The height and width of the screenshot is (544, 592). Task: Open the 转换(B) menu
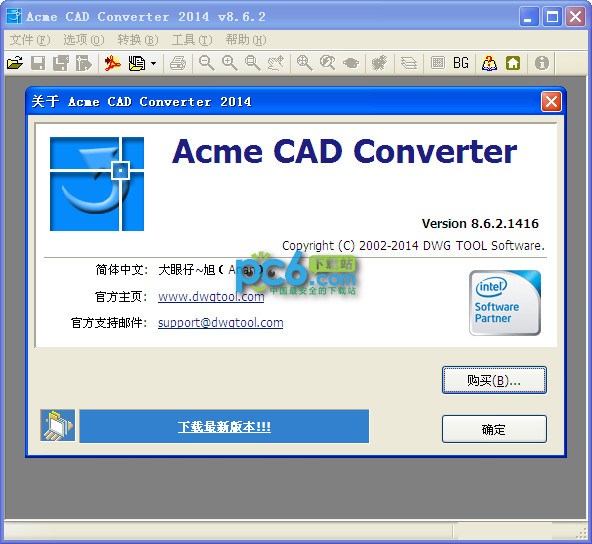coord(138,40)
